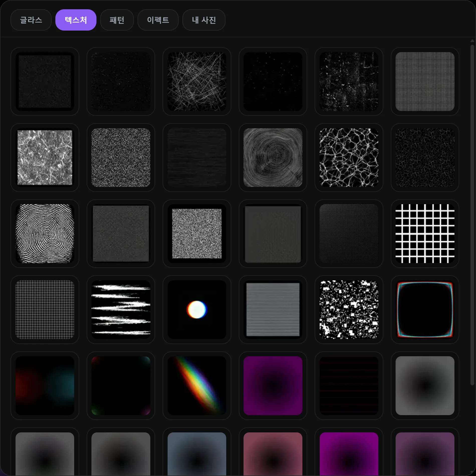Open the 내 사진 tab
Image resolution: width=476 pixels, height=476 pixels.
[x=204, y=20]
